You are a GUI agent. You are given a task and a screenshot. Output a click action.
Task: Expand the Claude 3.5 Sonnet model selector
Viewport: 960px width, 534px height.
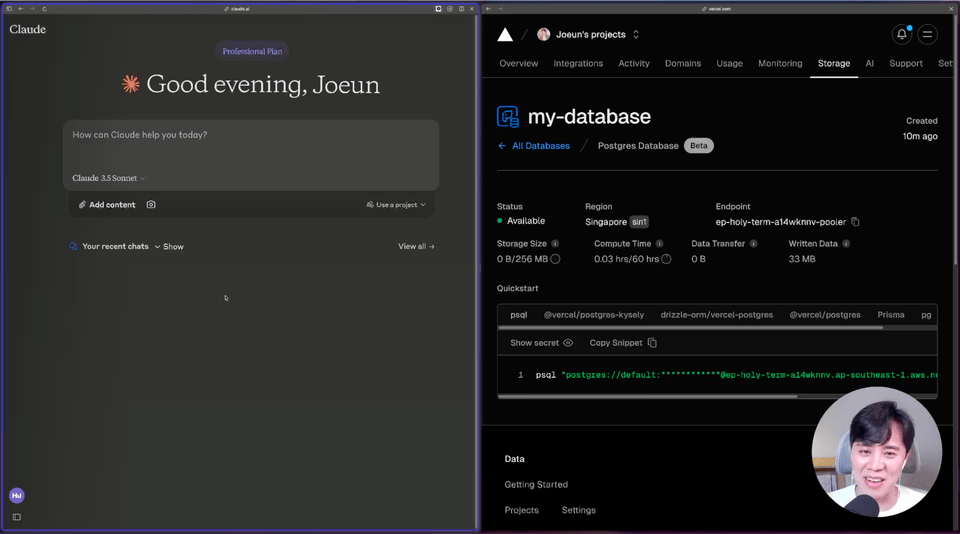point(108,178)
